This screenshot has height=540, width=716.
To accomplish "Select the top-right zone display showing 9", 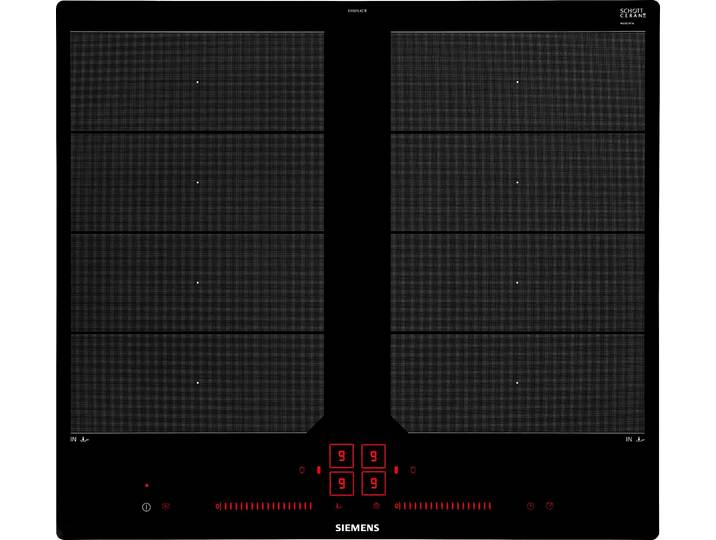I will [374, 456].
